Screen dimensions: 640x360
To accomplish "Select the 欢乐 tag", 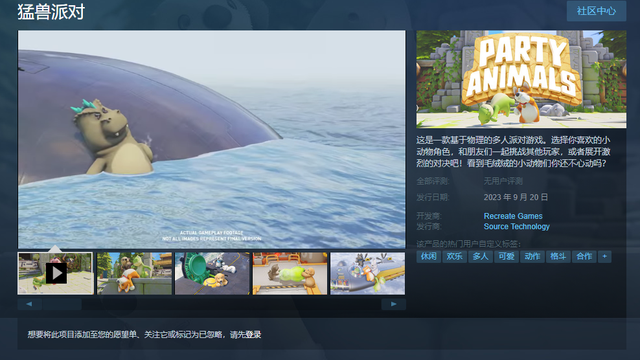I will click(454, 256).
